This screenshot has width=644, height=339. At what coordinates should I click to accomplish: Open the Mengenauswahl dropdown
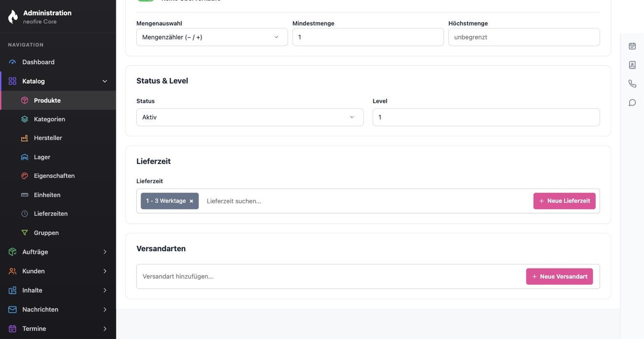coord(212,37)
